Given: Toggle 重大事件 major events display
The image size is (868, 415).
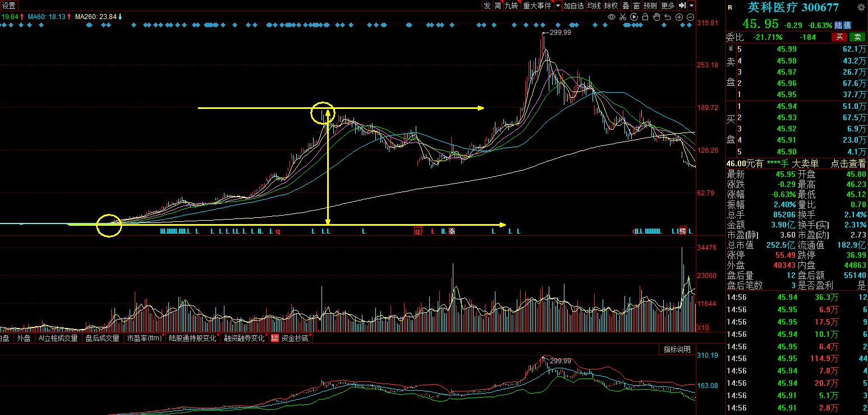Looking at the screenshot, I should pyautogui.click(x=537, y=6).
